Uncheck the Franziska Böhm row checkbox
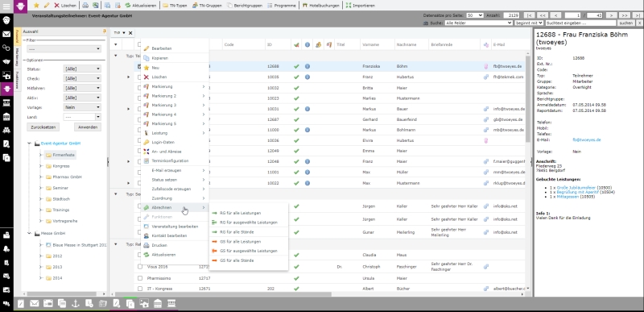This screenshot has height=312, width=644. (139, 66)
